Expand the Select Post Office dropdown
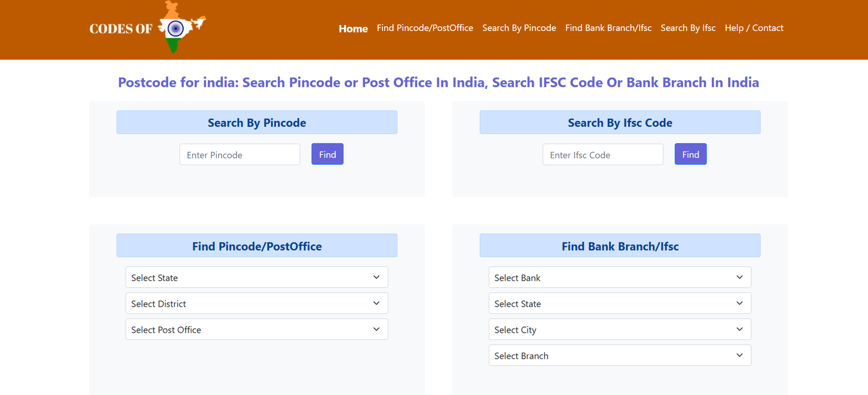 (257, 329)
